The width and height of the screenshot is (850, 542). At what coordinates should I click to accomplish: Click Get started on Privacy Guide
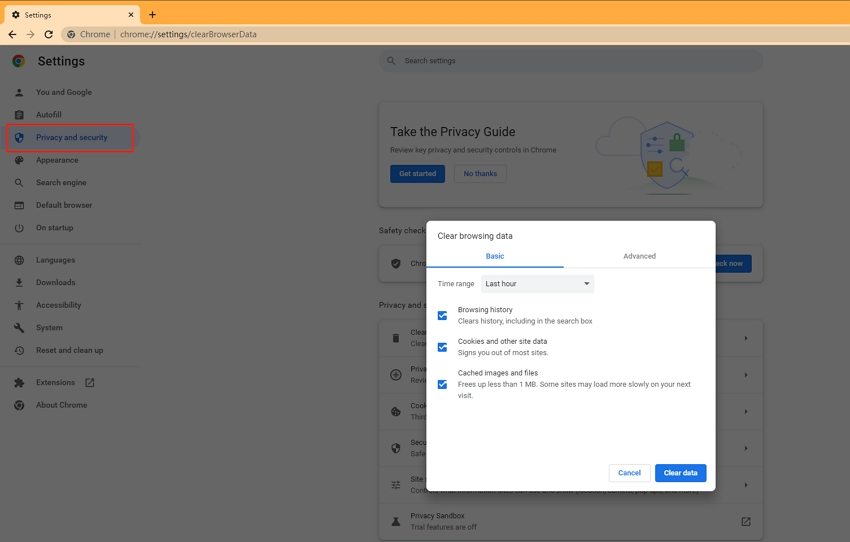click(417, 173)
